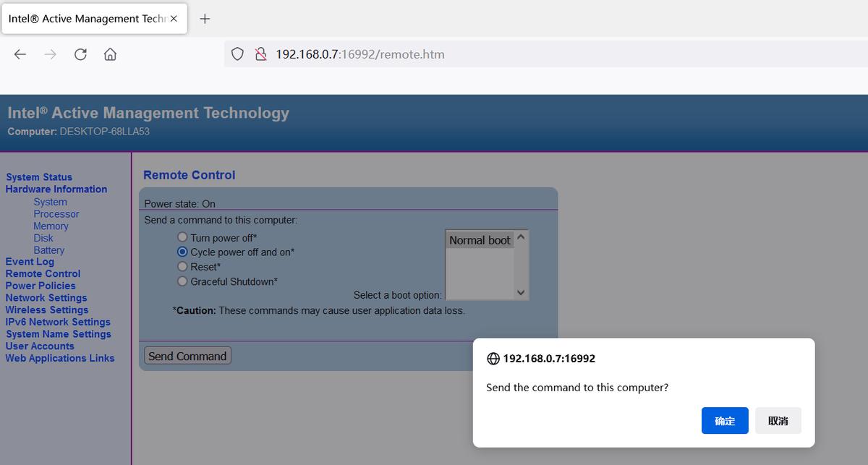Select the Reset radio button
The height and width of the screenshot is (465, 868).
pyautogui.click(x=182, y=266)
